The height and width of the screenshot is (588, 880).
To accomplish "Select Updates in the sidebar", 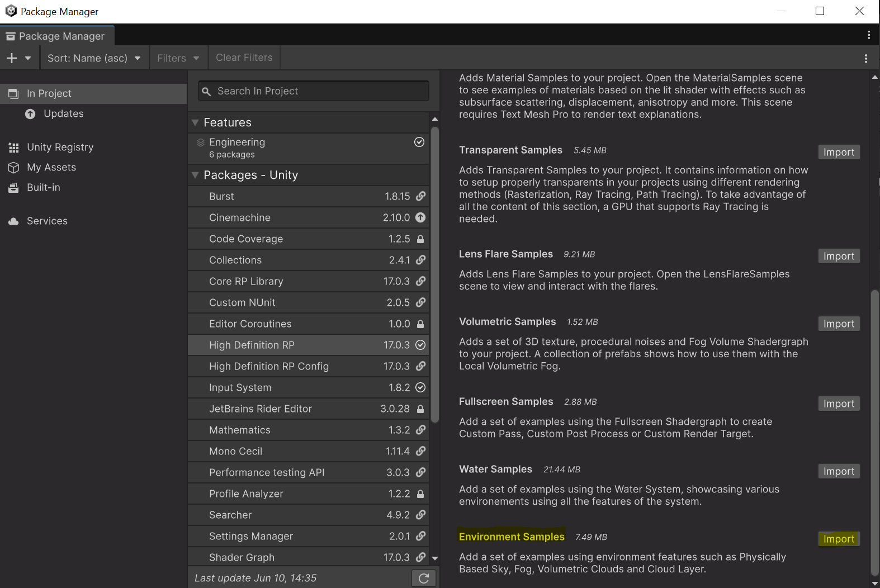I will pos(93,113).
